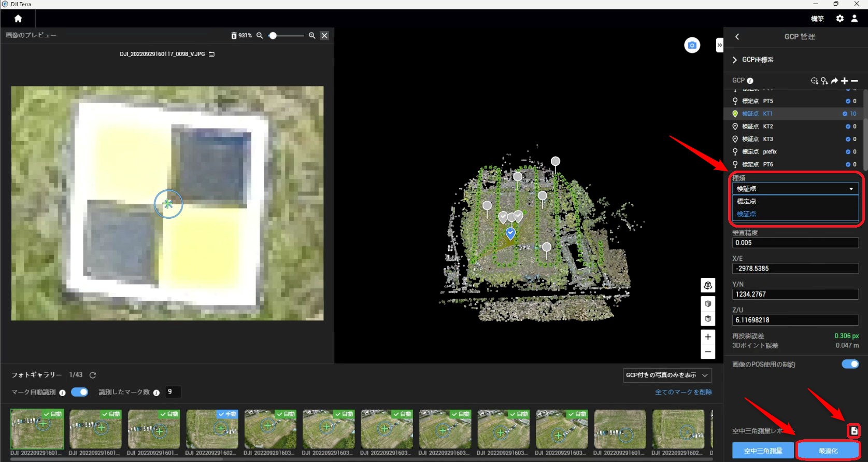868x462 pixels.
Task: Add a new GCP with plus icon
Action: 844,81
